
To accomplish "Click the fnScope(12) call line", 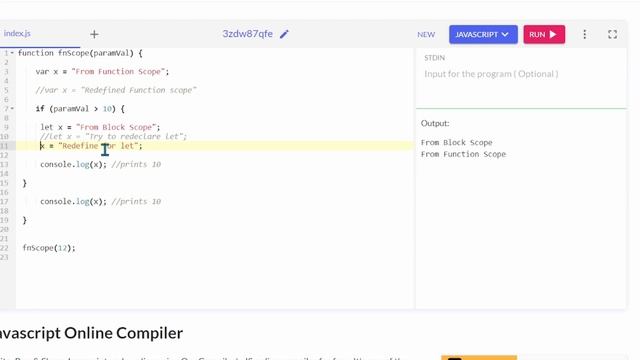I will pyautogui.click(x=49, y=248).
